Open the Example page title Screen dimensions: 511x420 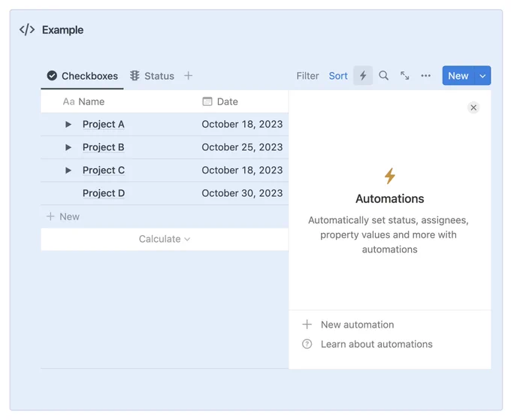point(62,30)
